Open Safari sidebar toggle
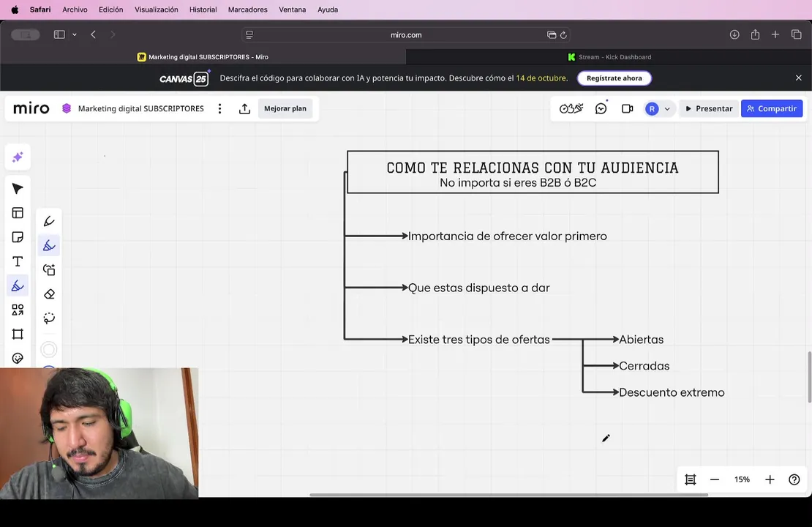 [x=59, y=34]
